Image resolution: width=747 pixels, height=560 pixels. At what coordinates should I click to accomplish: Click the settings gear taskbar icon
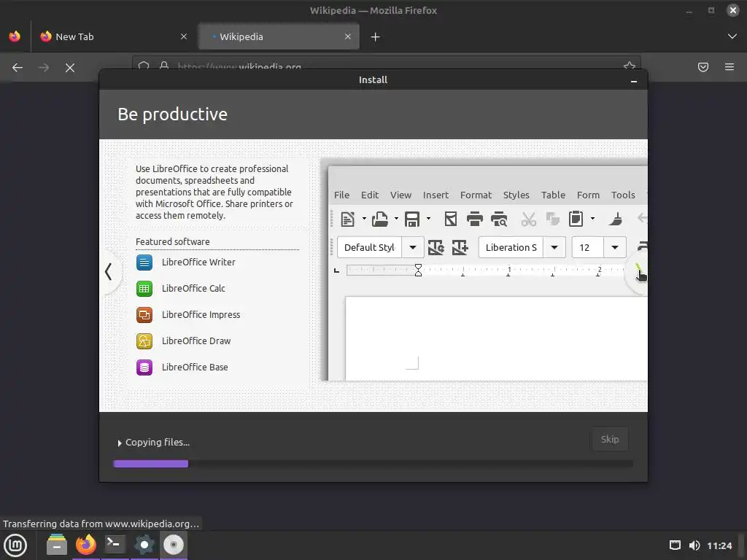(x=144, y=545)
